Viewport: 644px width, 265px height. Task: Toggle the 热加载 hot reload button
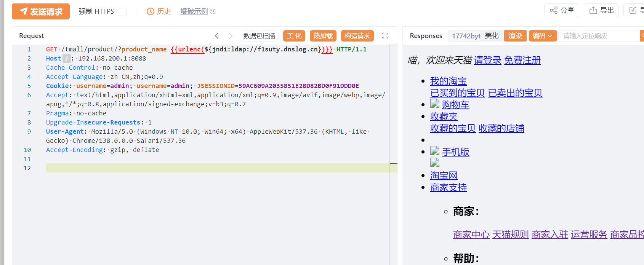[x=323, y=36]
